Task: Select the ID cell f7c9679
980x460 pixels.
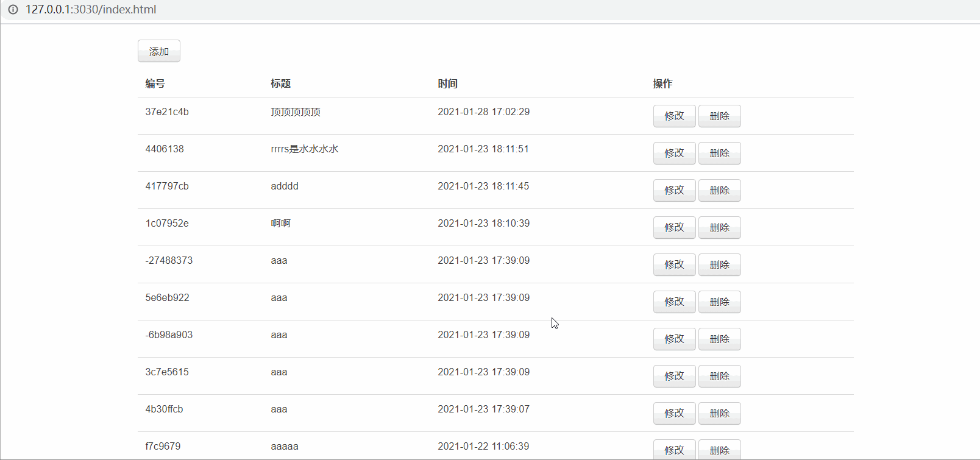Action: click(x=163, y=447)
